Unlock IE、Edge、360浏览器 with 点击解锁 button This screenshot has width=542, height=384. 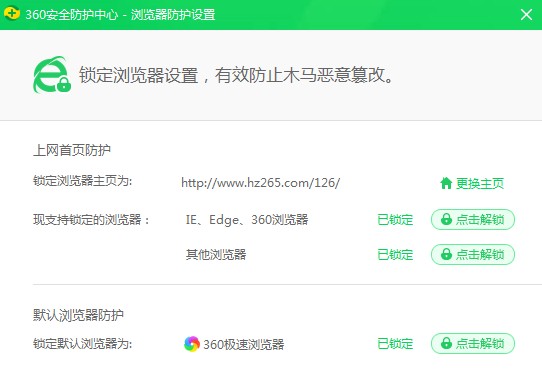pyautogui.click(x=473, y=219)
